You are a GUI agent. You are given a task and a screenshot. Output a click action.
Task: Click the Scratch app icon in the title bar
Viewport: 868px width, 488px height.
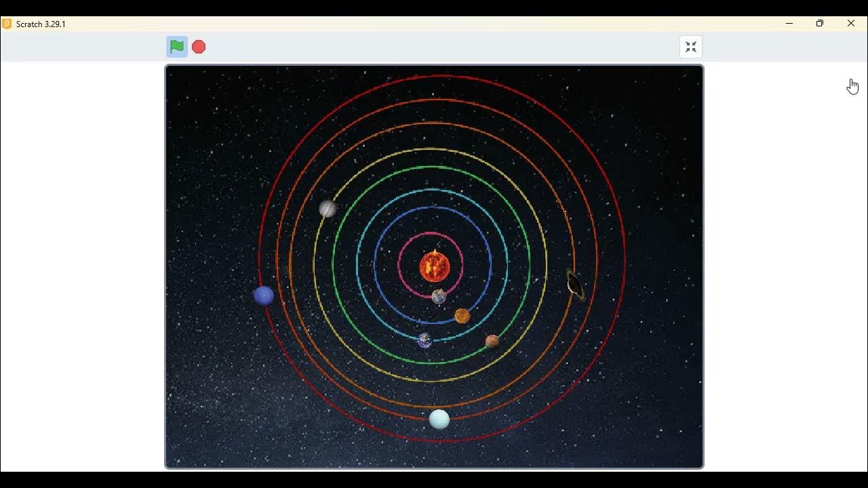coord(7,24)
